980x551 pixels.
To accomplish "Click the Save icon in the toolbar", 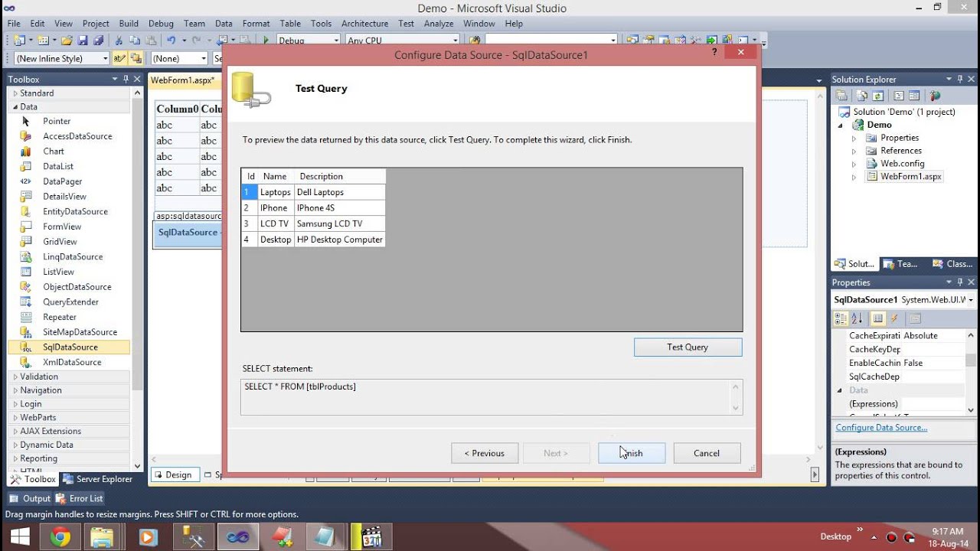I will 81,41.
